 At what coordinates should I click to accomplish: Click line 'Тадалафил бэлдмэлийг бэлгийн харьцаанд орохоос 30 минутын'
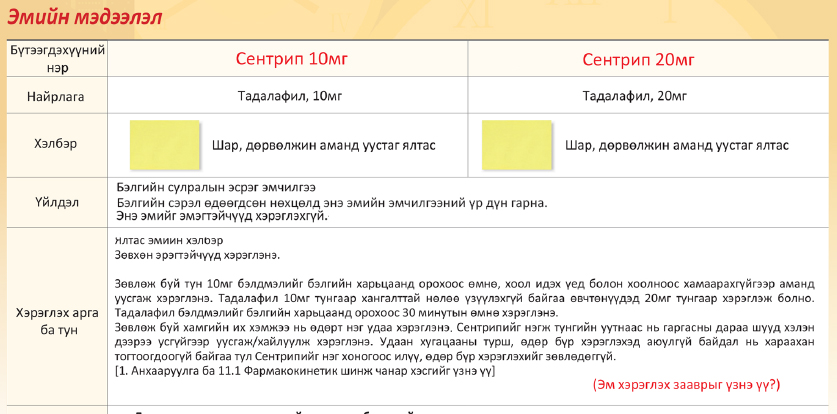click(x=336, y=312)
